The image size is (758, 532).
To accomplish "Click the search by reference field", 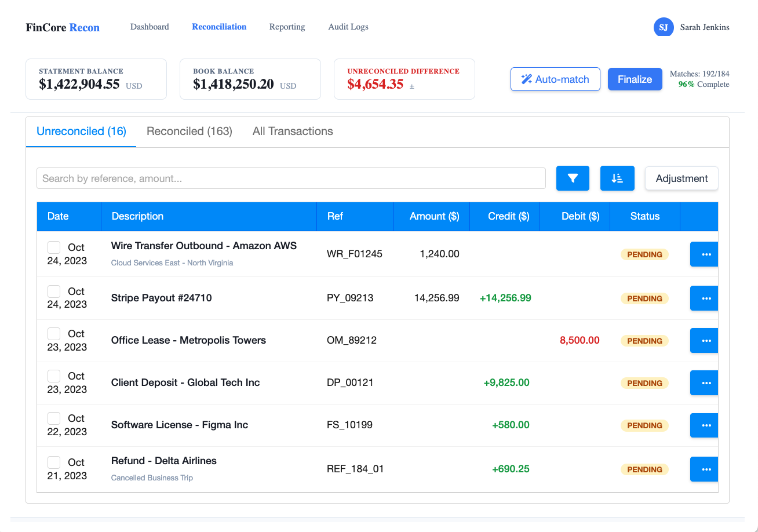I will pyautogui.click(x=291, y=178).
